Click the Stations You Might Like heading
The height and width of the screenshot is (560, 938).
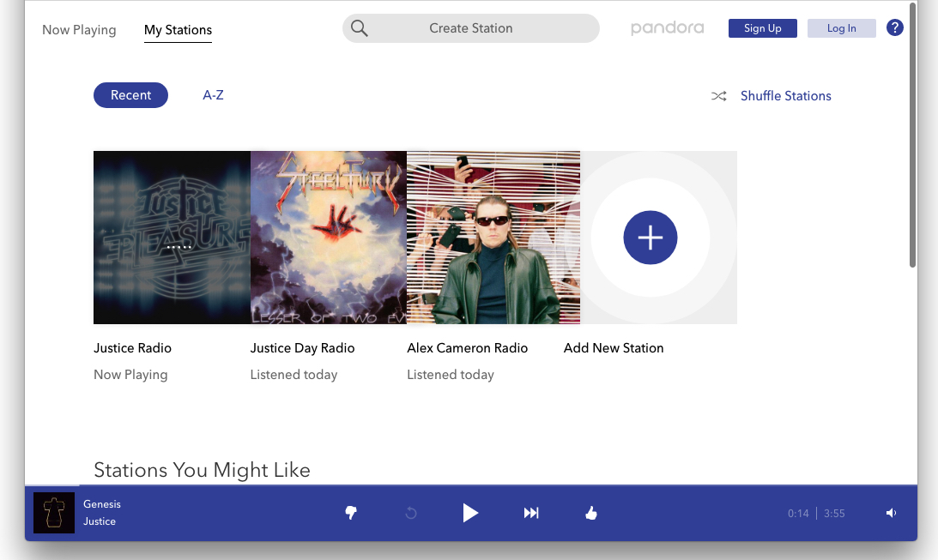point(202,470)
